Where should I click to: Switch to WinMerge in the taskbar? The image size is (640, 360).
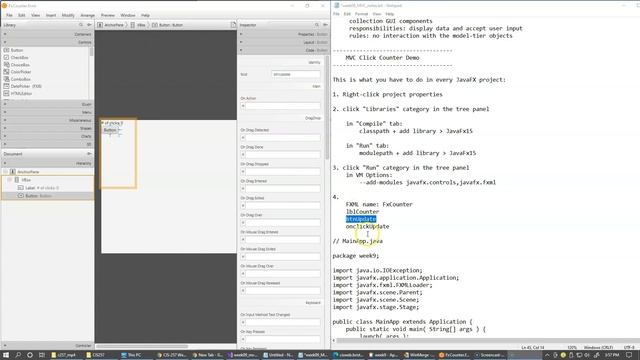[418, 355]
